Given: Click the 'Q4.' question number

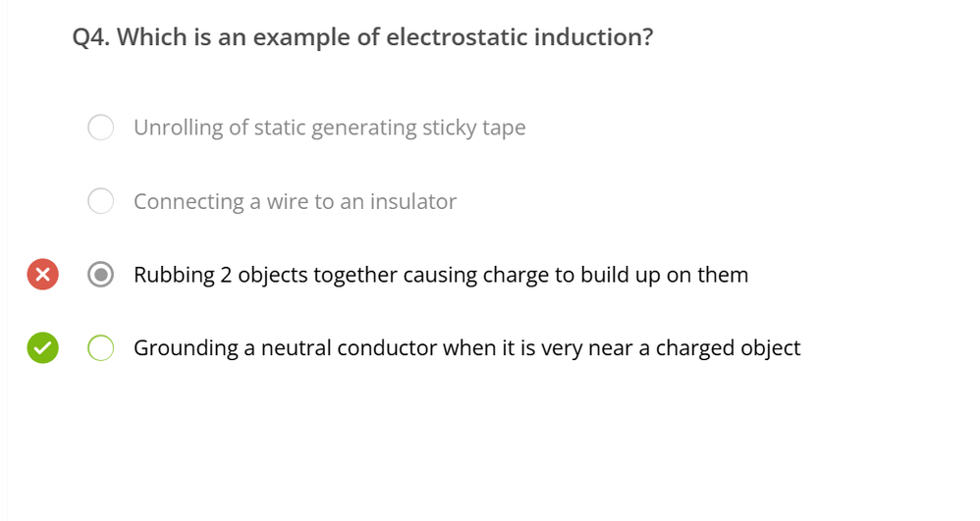Looking at the screenshot, I should point(91,37).
